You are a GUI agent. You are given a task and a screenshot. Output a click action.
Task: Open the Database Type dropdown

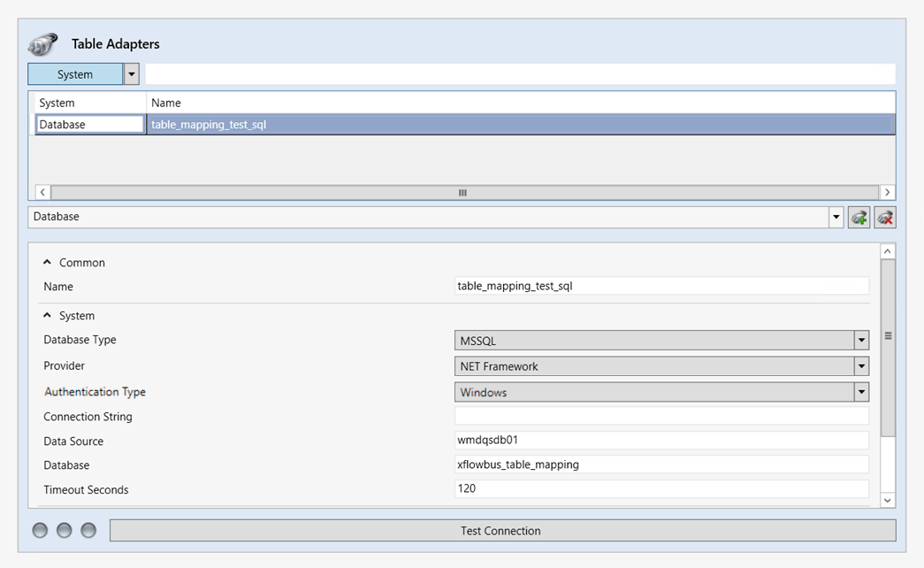click(860, 341)
